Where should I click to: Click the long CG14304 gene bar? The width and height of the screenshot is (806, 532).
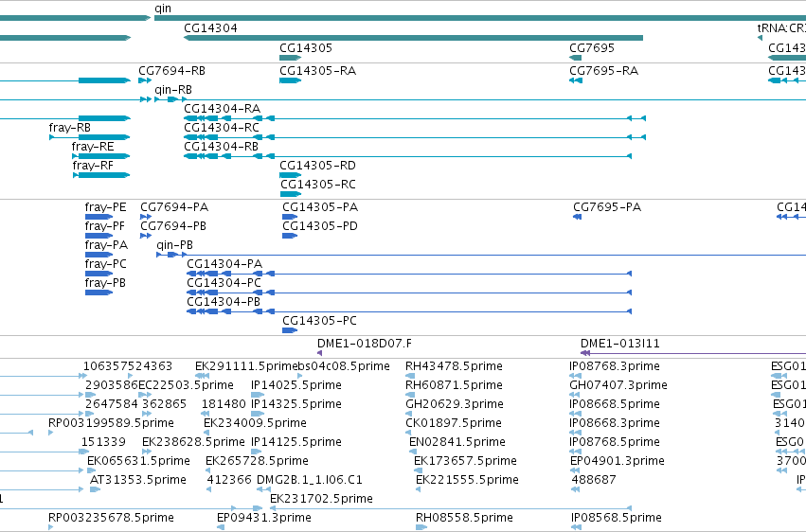pos(413,38)
